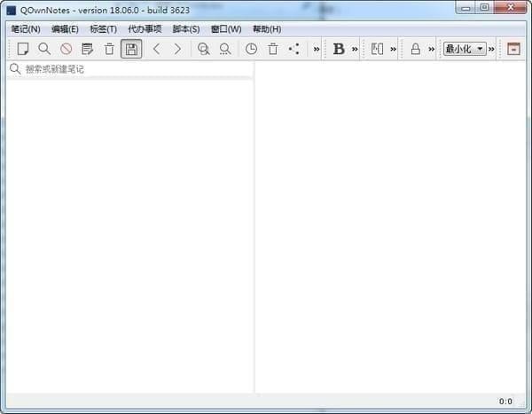This screenshot has width=532, height=414.
Task: Open the 笔记(N) menu
Action: click(x=26, y=29)
